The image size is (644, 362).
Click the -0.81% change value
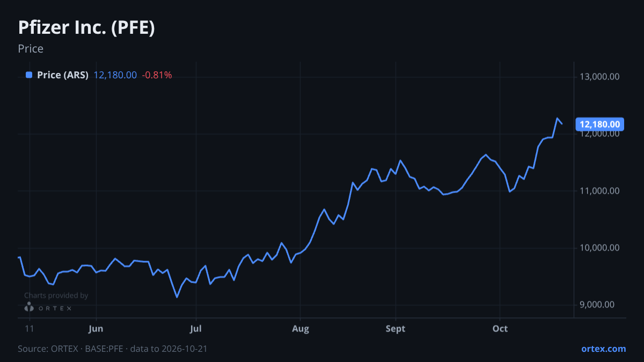(x=157, y=75)
